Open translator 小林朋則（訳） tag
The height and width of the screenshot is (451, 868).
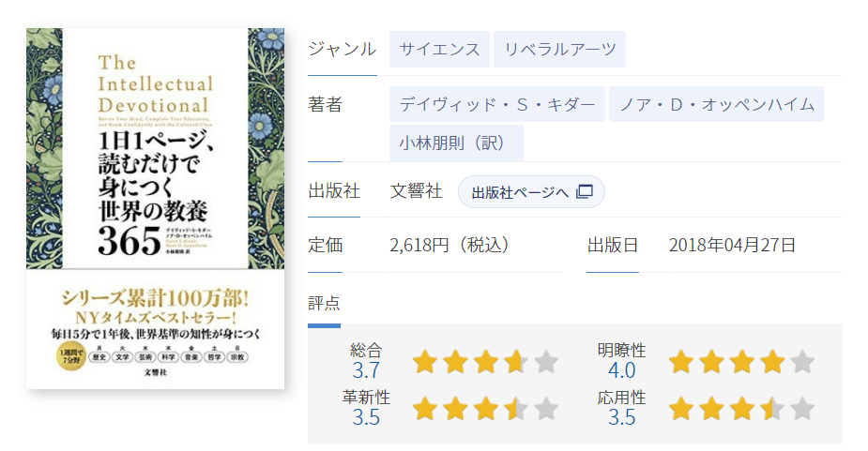[x=456, y=143]
